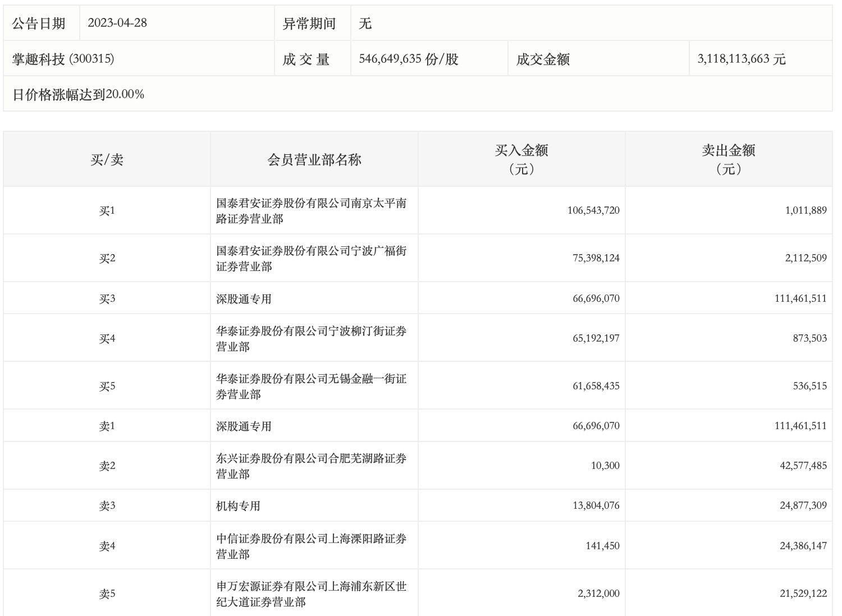The height and width of the screenshot is (616, 842).
Task: Click 深股通专用 in the 卖1 row
Action: [244, 426]
